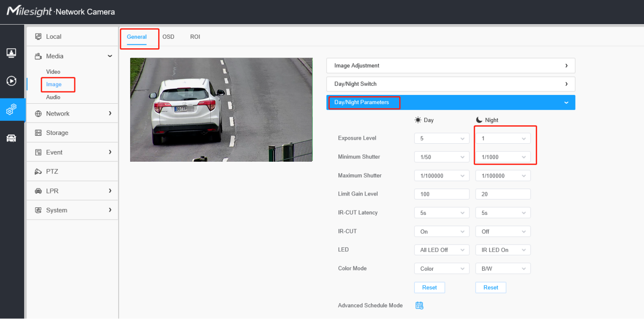This screenshot has width=644, height=319.
Task: Open Day Color Mode dropdown
Action: [442, 268]
